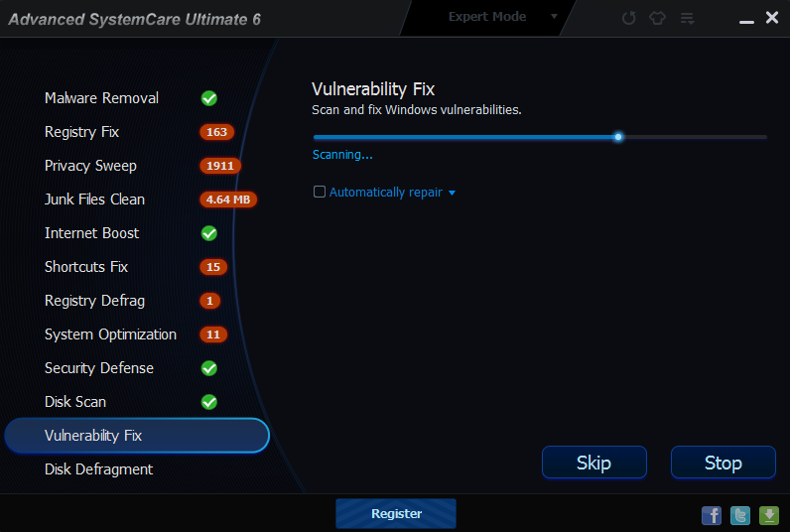Open the Facebook icon
This screenshot has width=790, height=532.
click(712, 515)
